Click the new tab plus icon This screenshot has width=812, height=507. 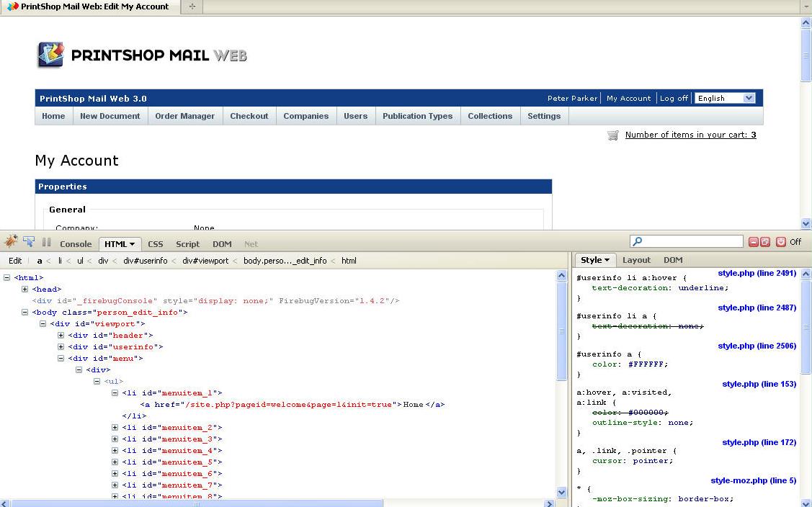tap(192, 6)
